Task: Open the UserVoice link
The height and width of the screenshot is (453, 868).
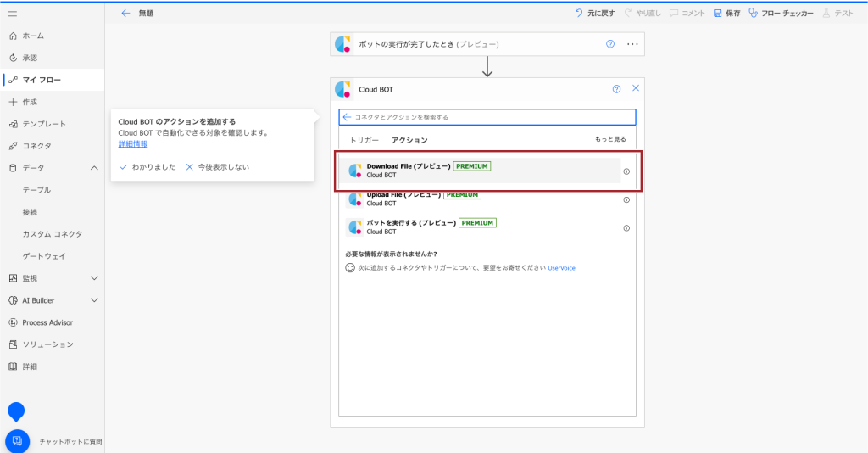Action: [561, 268]
